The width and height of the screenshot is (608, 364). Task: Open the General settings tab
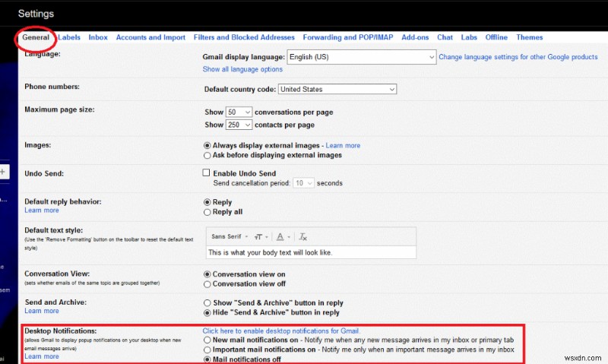tap(36, 37)
